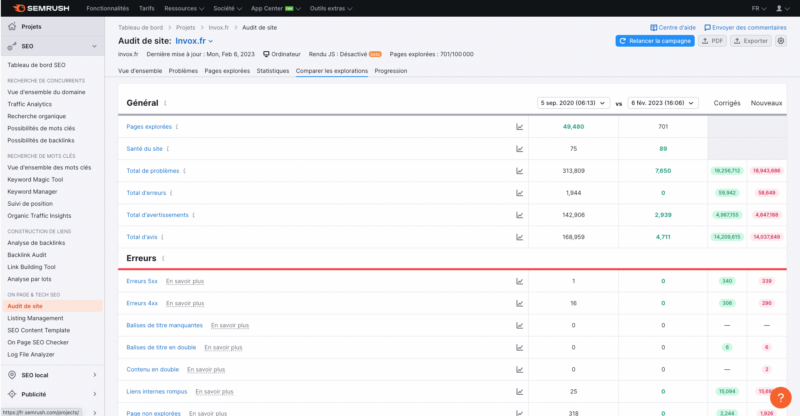Open Traffic Analytics in sidebar

pos(30,104)
